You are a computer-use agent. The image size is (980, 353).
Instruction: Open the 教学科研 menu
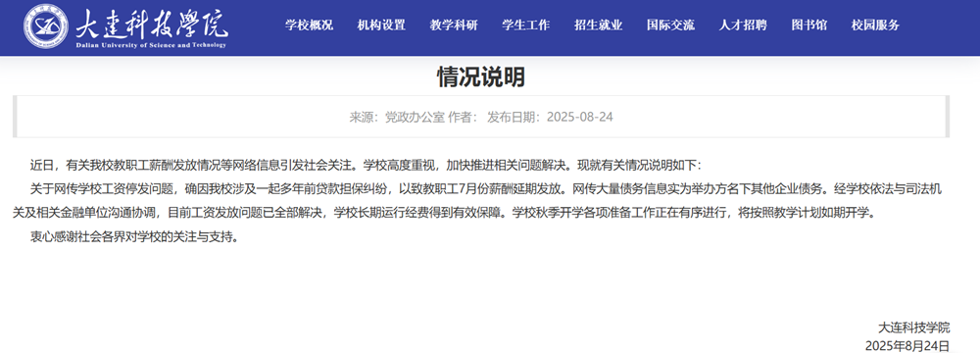(x=454, y=25)
